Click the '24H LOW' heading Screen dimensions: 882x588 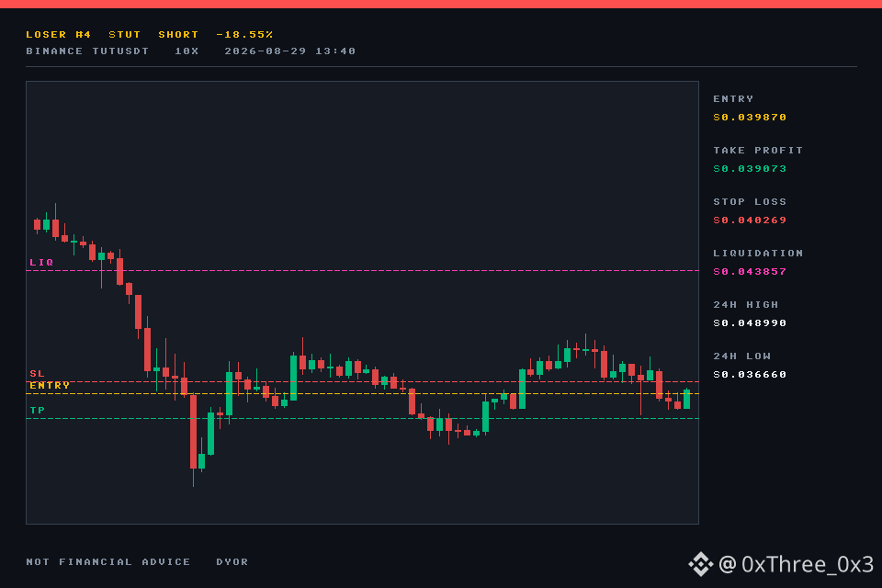[x=742, y=356]
